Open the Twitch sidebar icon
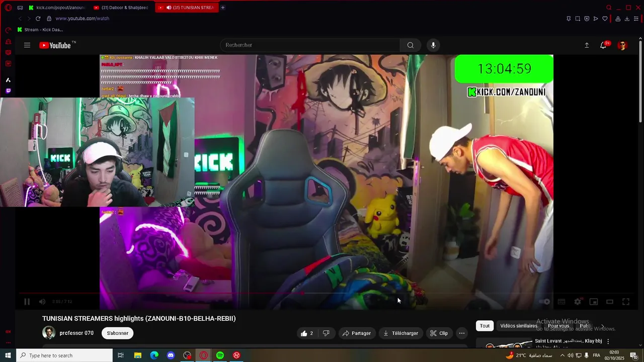The height and width of the screenshot is (362, 644). 8,91
